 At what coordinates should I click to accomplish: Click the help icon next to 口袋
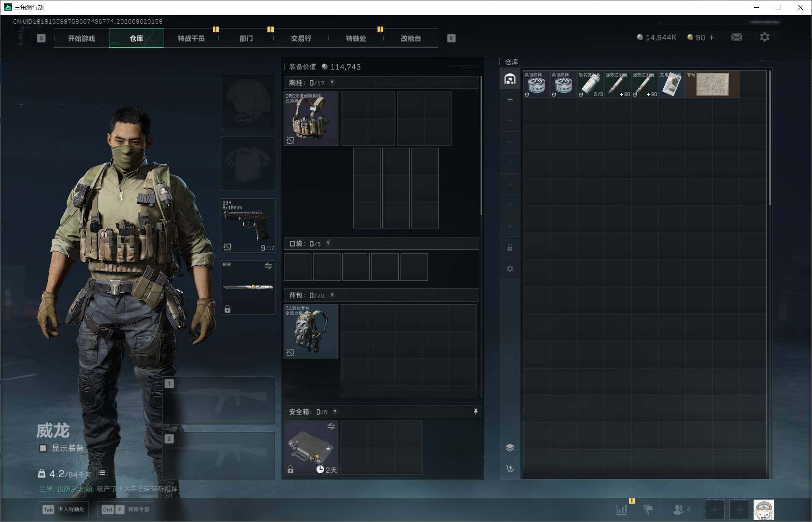pos(328,244)
